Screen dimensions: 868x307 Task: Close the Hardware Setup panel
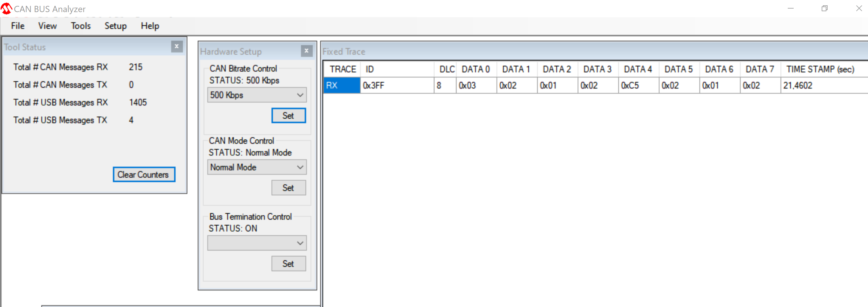tap(306, 51)
